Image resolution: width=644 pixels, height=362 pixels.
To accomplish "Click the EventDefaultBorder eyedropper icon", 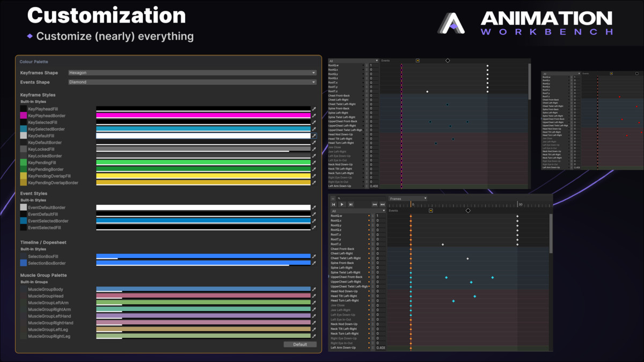I will (x=314, y=208).
